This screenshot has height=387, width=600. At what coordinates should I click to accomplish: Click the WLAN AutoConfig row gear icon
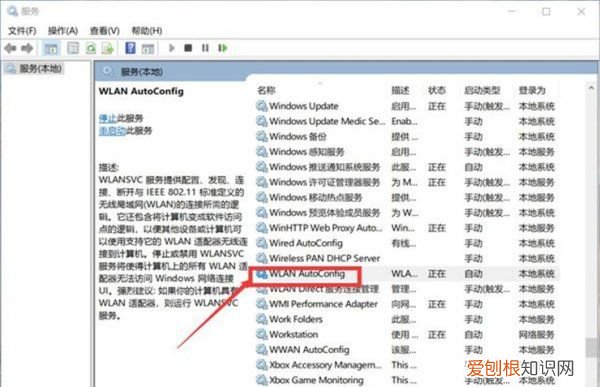click(x=262, y=274)
